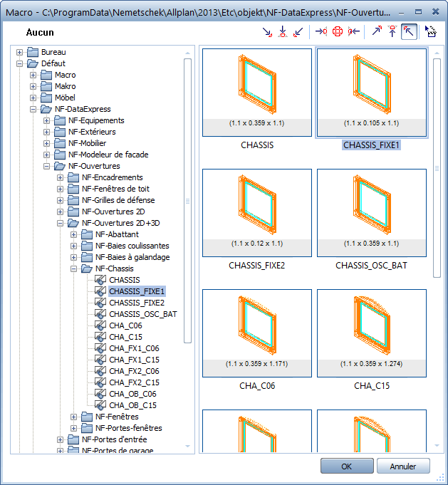Screen dimensions: 448x485
Task: Click the CHA_FX1_C06 macro icon in tree
Action: click(x=100, y=348)
